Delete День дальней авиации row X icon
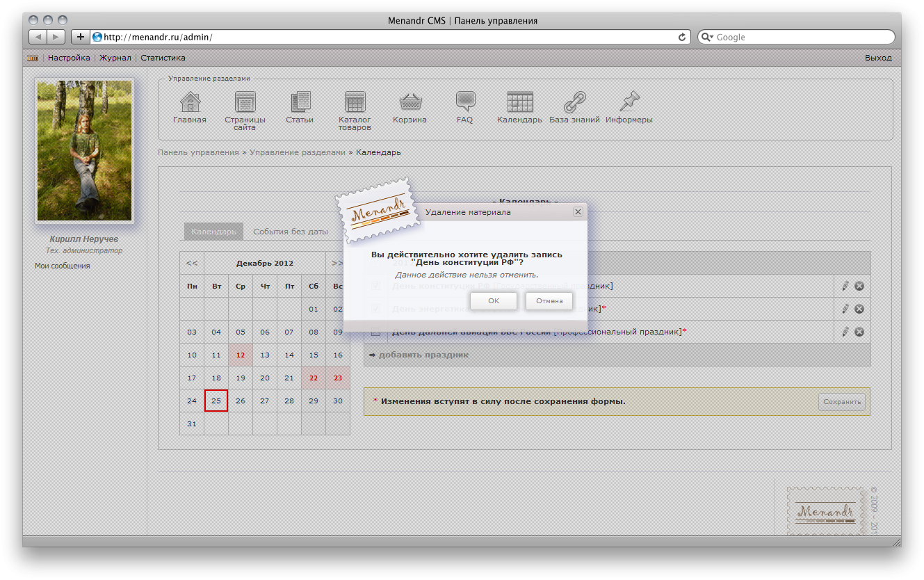This screenshot has height=580, width=924. coord(859,332)
